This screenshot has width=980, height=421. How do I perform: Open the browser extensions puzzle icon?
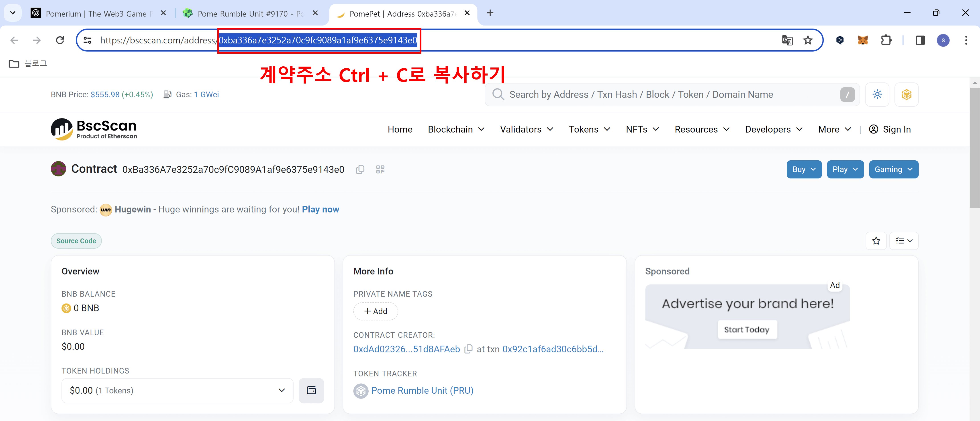coord(886,40)
